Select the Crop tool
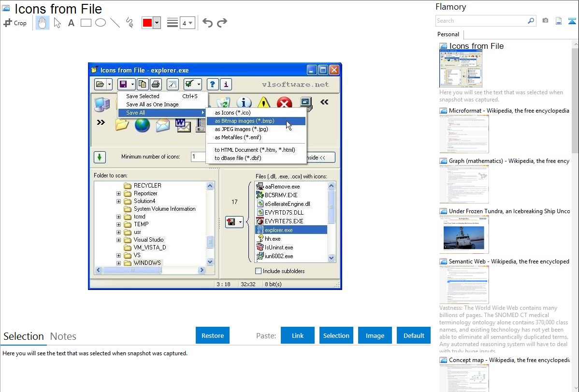The width and height of the screenshot is (579, 392). tap(15, 23)
